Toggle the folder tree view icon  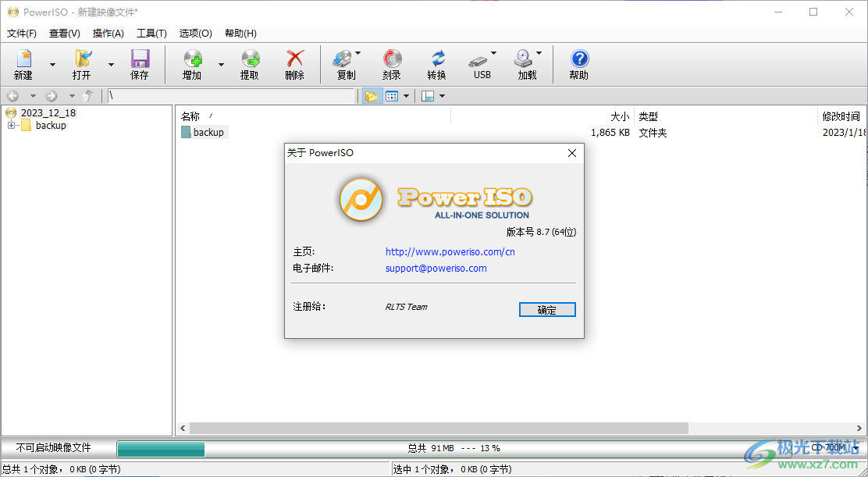[x=372, y=96]
